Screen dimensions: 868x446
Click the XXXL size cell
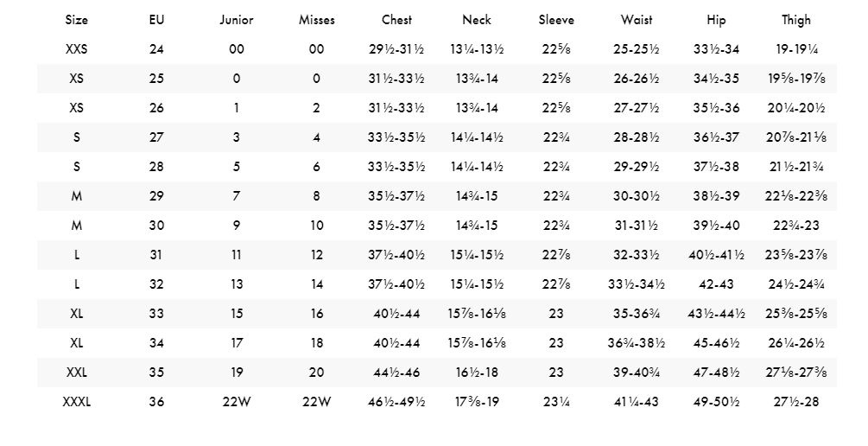pos(77,402)
